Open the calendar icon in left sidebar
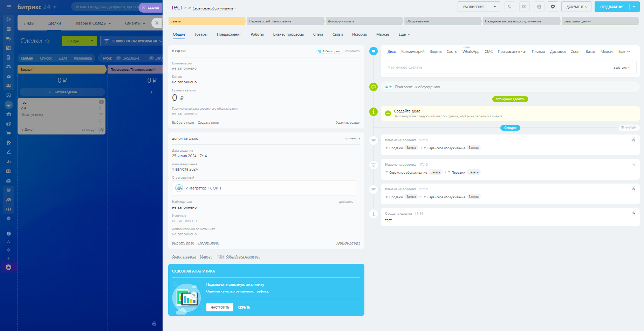Image resolution: width=644 pixels, height=331 pixels. coord(9,48)
